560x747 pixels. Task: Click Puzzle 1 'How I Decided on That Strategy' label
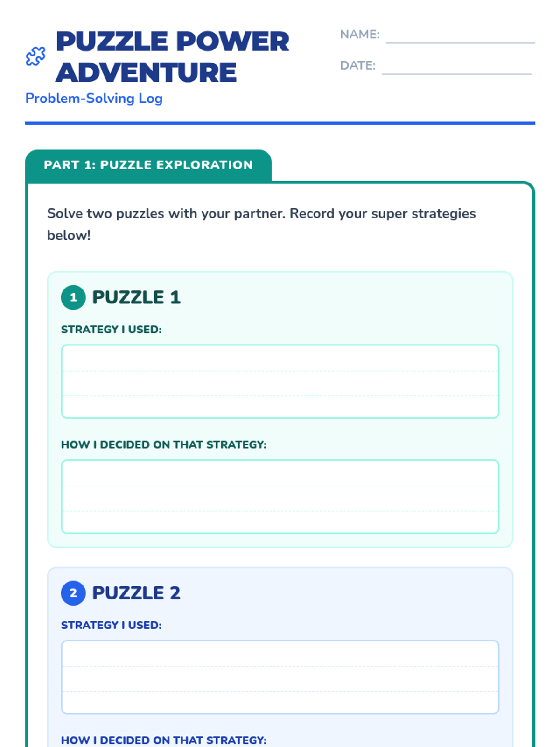coord(163,444)
